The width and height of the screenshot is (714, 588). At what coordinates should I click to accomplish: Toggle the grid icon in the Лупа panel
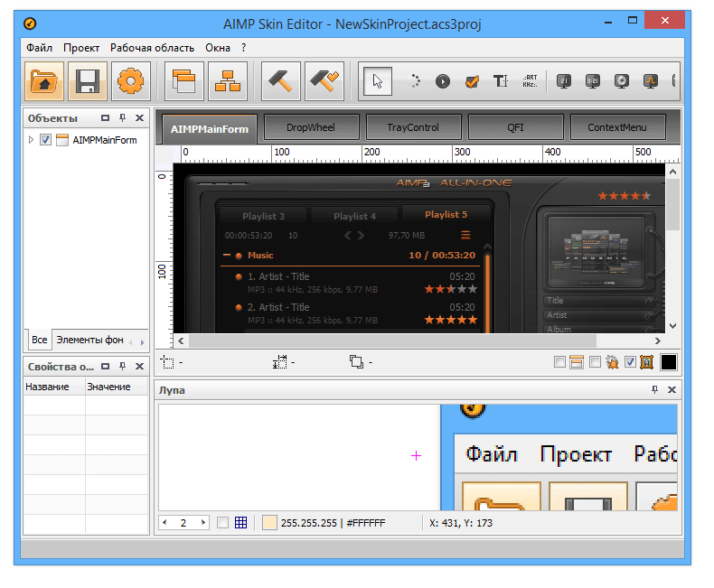[241, 522]
